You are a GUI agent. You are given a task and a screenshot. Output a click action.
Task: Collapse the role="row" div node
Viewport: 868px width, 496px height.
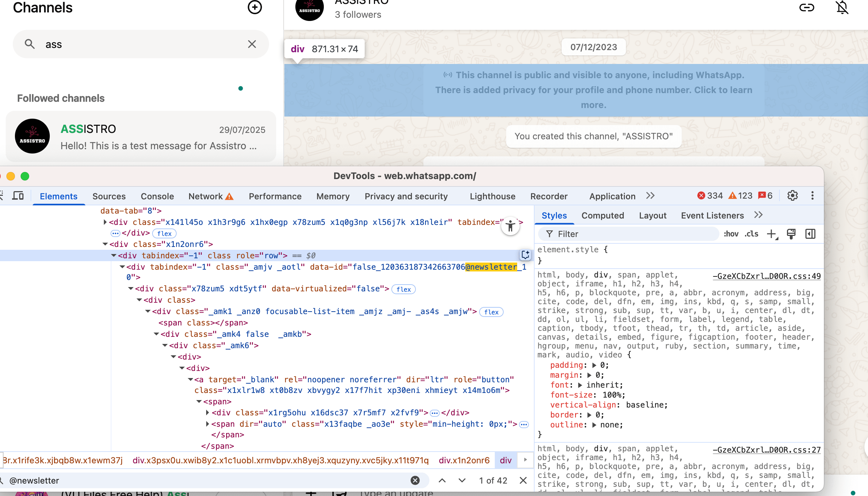pyautogui.click(x=114, y=255)
